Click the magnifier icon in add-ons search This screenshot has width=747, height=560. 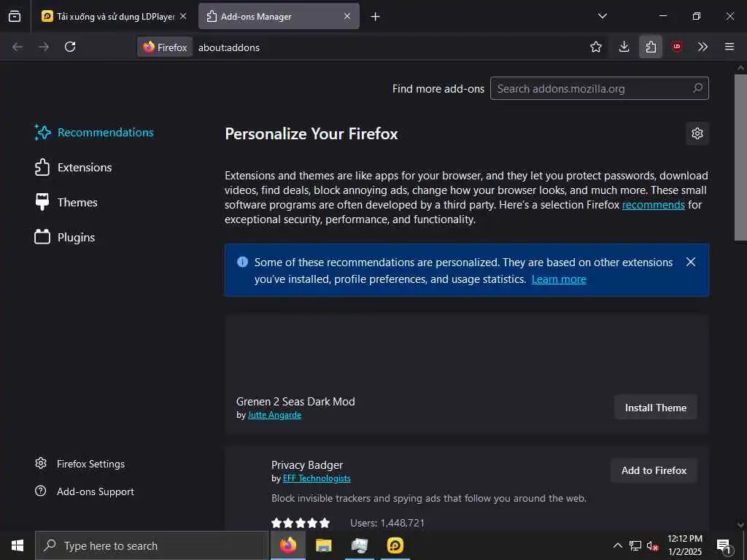(x=697, y=88)
